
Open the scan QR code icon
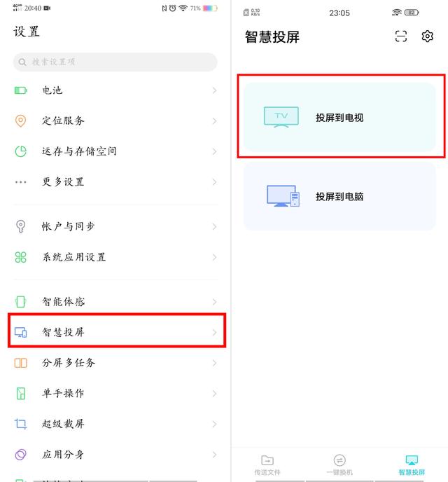pyautogui.click(x=401, y=36)
